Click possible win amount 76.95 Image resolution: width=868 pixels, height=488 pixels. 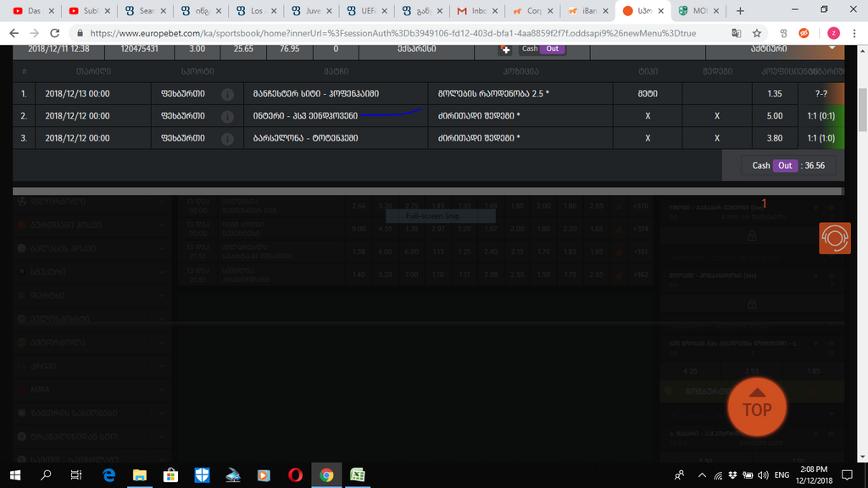click(289, 48)
